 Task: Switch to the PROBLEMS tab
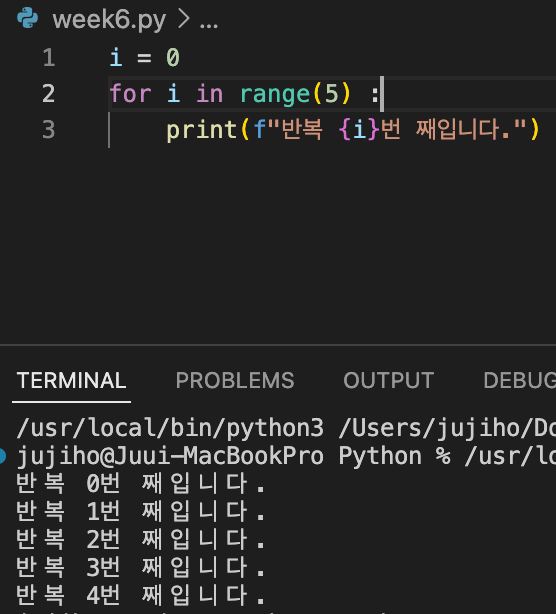point(235,380)
